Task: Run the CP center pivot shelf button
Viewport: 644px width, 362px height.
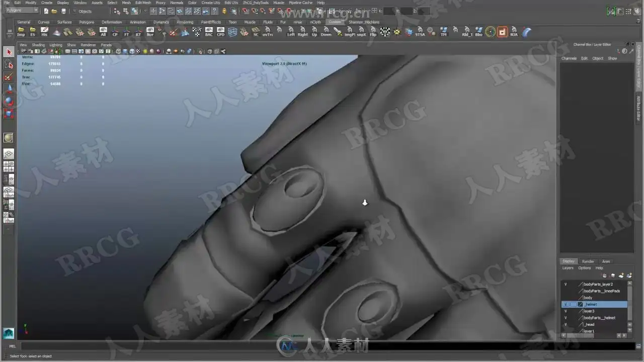Action: tap(115, 32)
